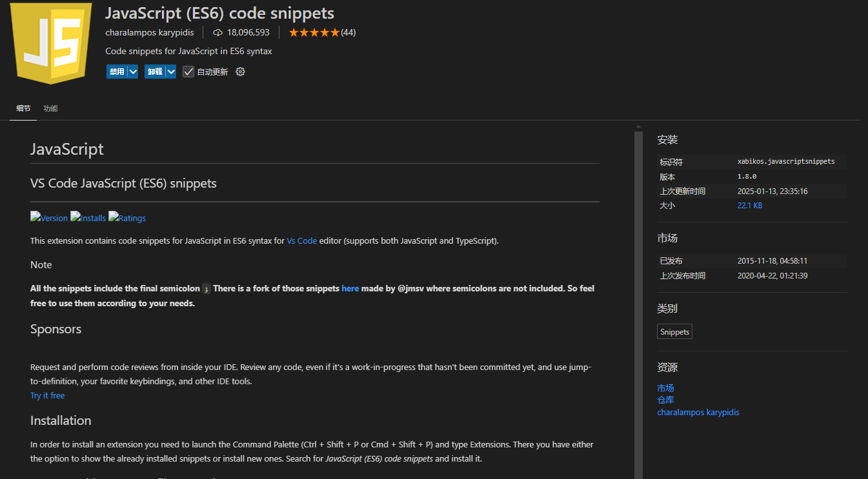Image resolution: width=868 pixels, height=479 pixels.
Task: Open the 市场 marketplace resource link
Action: pos(665,388)
